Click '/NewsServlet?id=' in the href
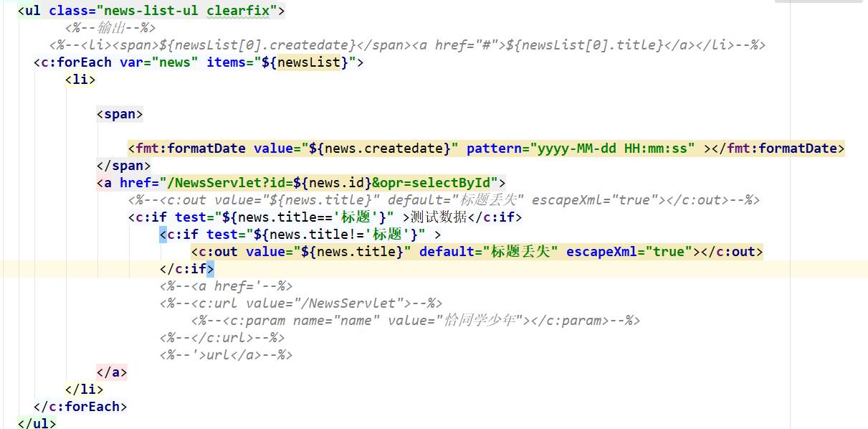 point(231,183)
